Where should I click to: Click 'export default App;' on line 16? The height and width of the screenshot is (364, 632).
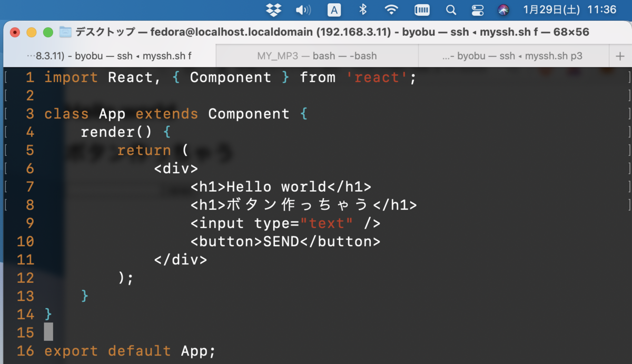point(130,351)
